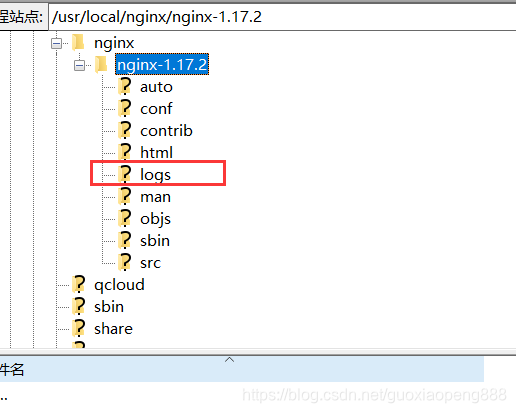Open the conf directory
This screenshot has width=516, height=413.
click(x=156, y=109)
